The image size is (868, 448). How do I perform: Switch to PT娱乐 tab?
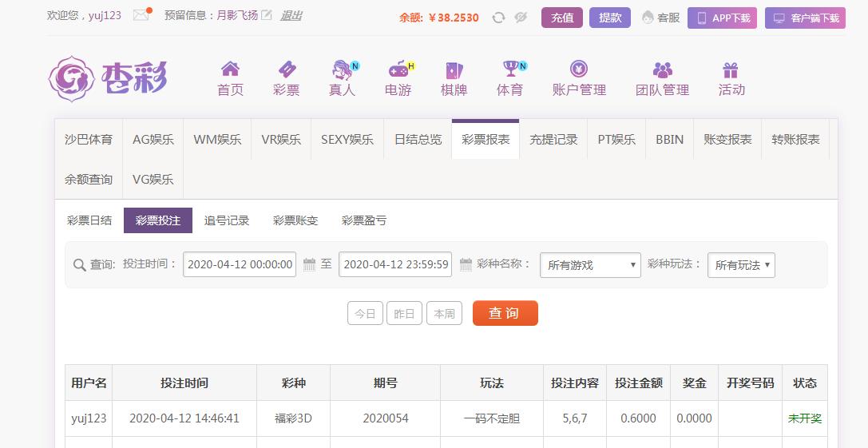tap(616, 140)
